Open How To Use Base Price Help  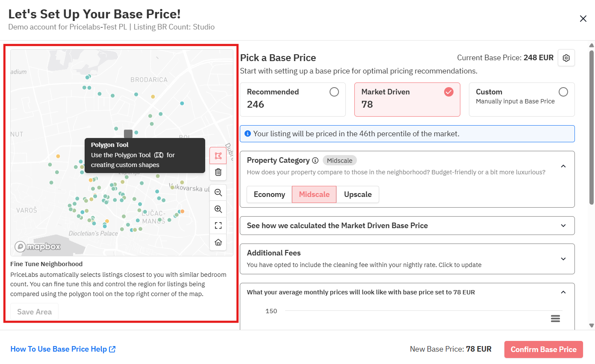tap(63, 349)
